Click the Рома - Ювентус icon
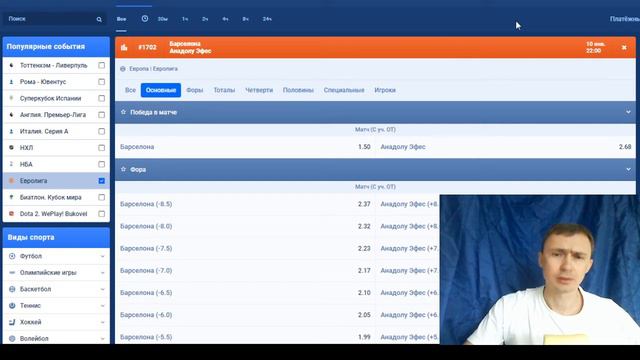Screen dimensions: 640x360 coord(11,82)
